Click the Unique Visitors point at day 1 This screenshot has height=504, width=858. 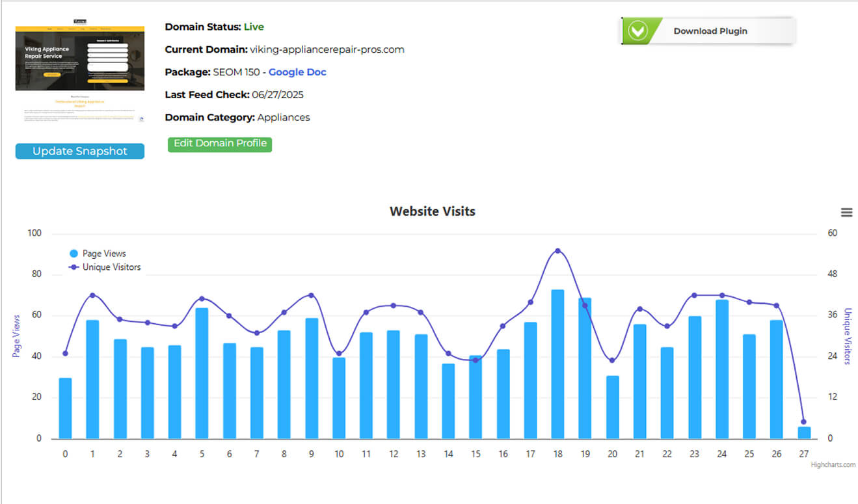coord(92,295)
